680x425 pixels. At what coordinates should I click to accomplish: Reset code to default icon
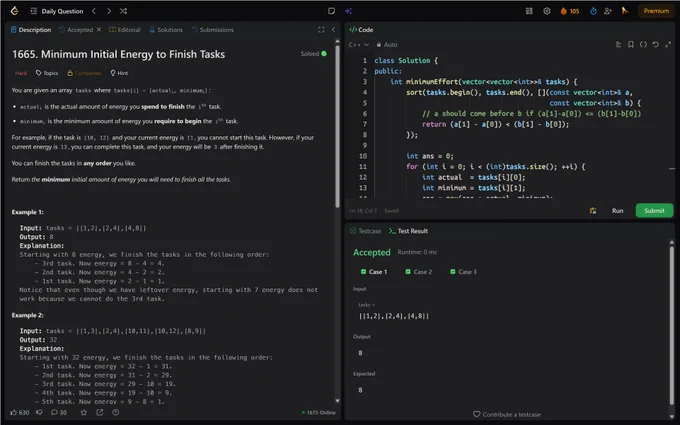(656, 44)
